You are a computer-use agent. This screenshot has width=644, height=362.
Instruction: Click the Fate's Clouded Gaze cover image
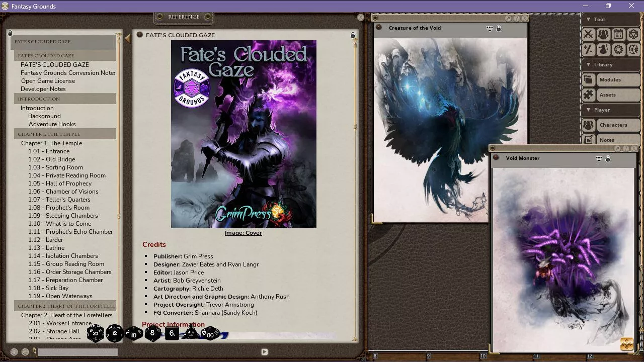pos(244,134)
